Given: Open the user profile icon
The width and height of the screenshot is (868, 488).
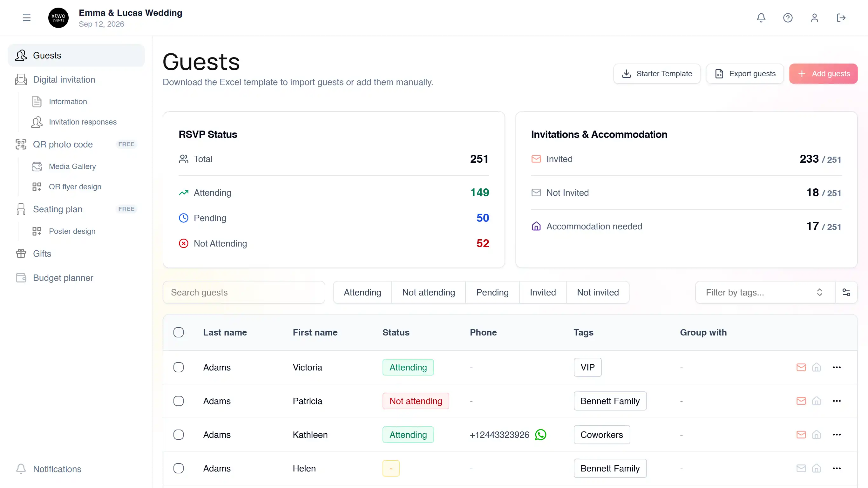Looking at the screenshot, I should (814, 18).
